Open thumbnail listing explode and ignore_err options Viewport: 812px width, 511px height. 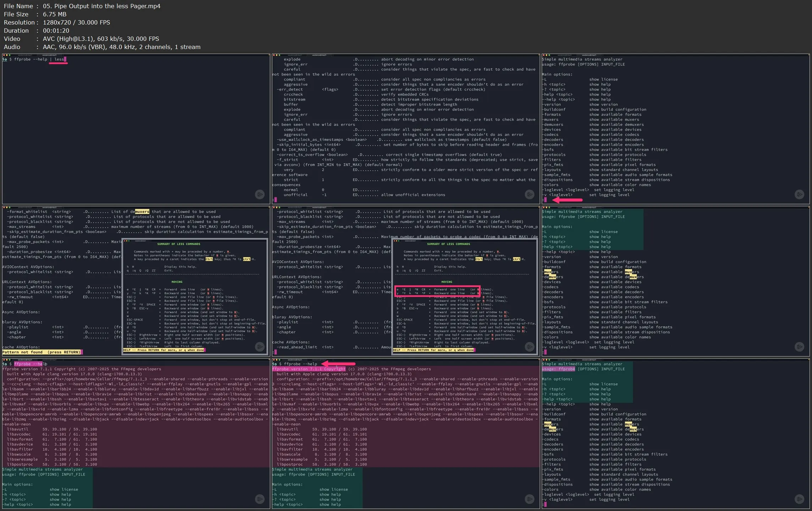pyautogui.click(x=406, y=129)
